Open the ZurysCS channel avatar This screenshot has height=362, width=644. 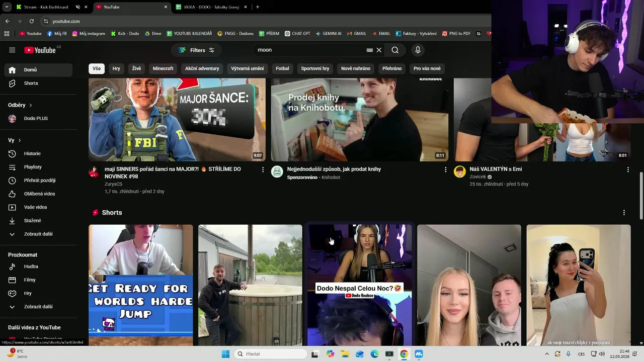(x=94, y=172)
